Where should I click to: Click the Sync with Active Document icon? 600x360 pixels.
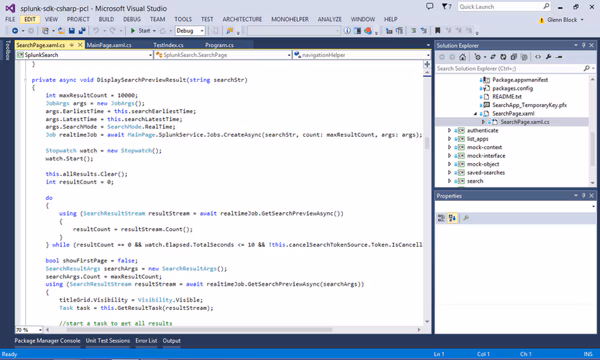(x=493, y=57)
